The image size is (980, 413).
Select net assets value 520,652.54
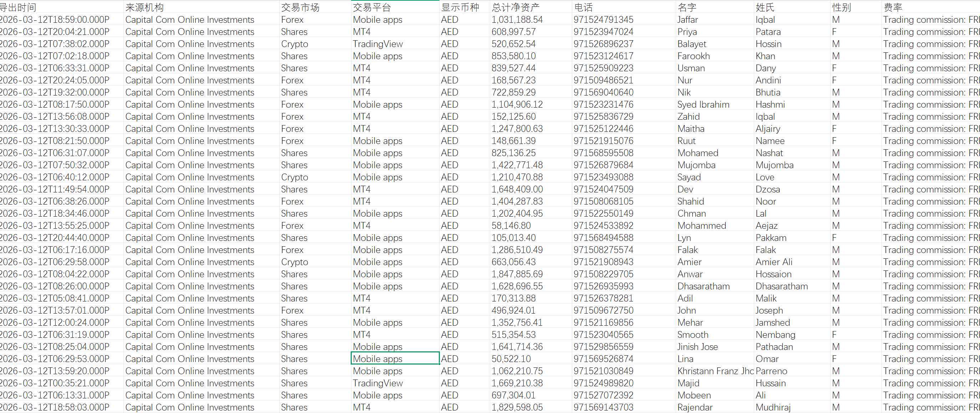pos(531,44)
